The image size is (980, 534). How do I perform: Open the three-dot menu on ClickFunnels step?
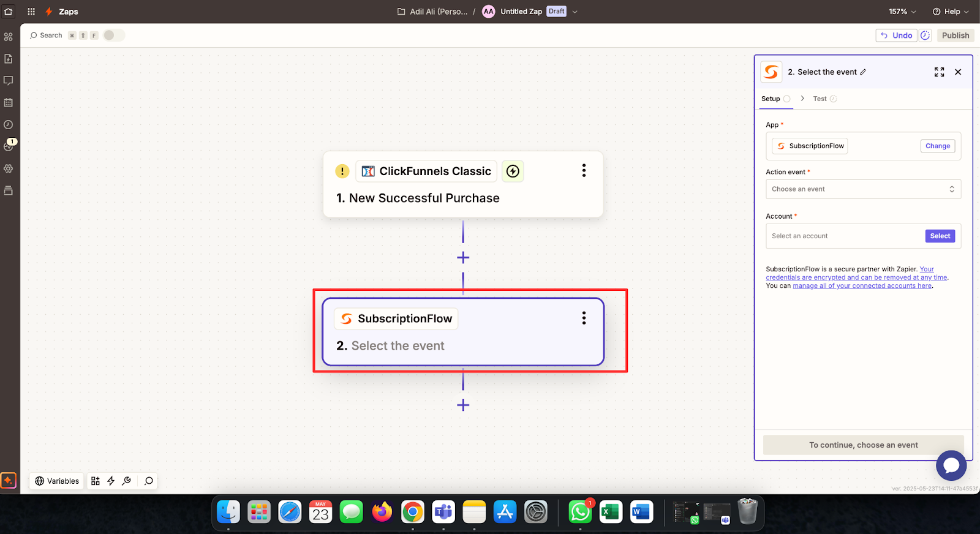pos(584,170)
